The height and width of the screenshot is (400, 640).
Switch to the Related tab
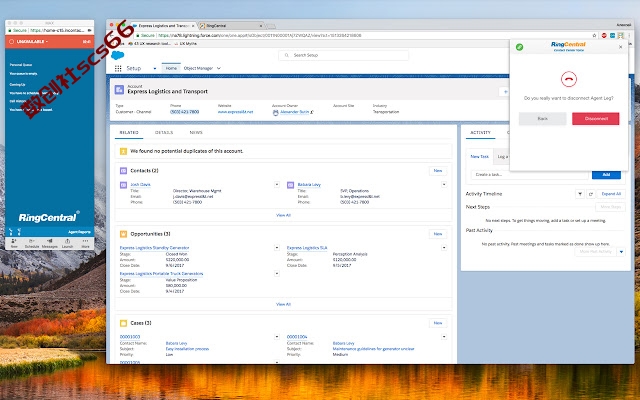point(129,133)
